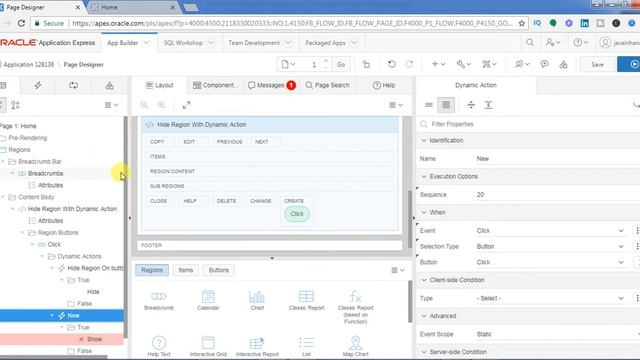The width and height of the screenshot is (640, 360).
Task: Open the Help menu question mark icon
Action: pos(580,42)
